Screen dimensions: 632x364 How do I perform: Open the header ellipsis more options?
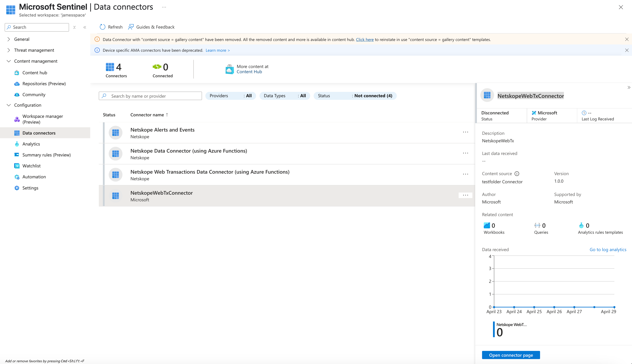pos(164,7)
